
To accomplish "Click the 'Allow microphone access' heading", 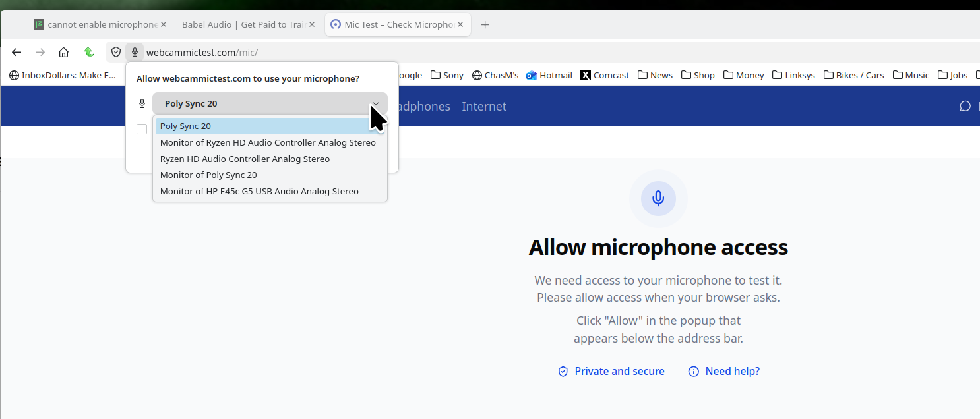I will [x=658, y=247].
